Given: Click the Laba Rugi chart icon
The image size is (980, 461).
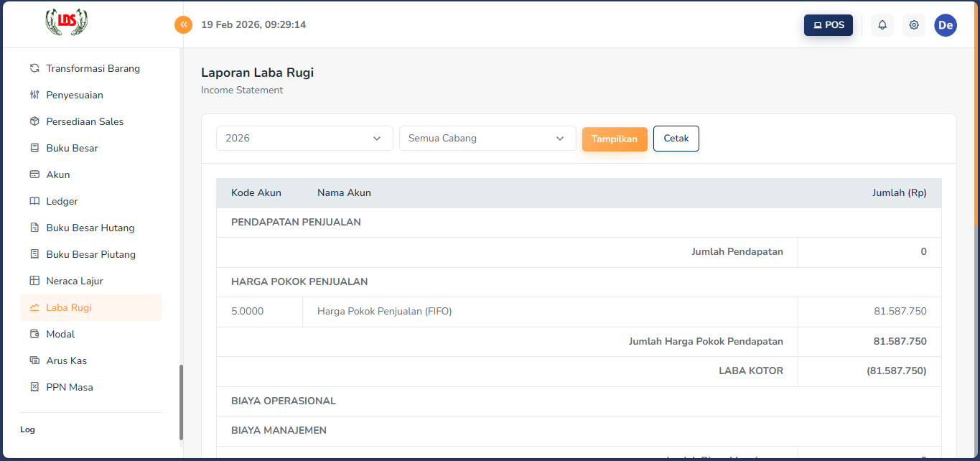Looking at the screenshot, I should [x=34, y=307].
